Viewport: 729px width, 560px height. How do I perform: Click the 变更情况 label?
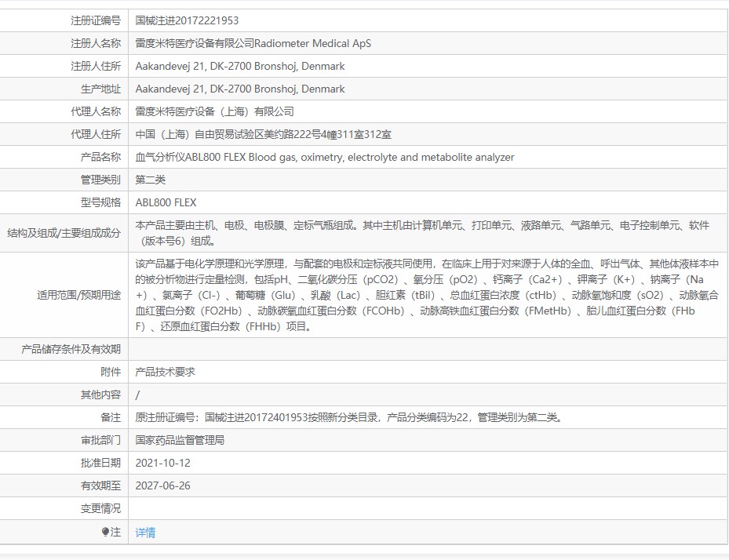click(101, 508)
